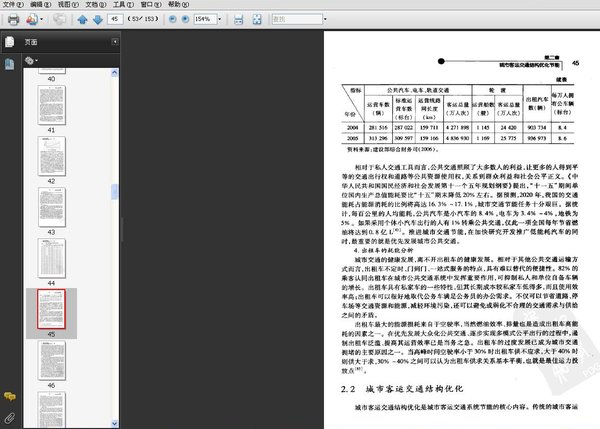Click the section heading 2.2 城市客运交通结构优化
This screenshot has height=429, width=600.
tap(402, 389)
